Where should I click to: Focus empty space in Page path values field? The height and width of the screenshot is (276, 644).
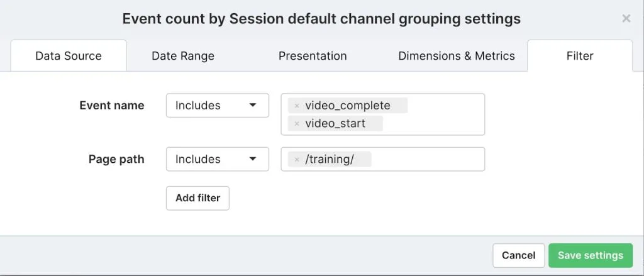(427, 159)
